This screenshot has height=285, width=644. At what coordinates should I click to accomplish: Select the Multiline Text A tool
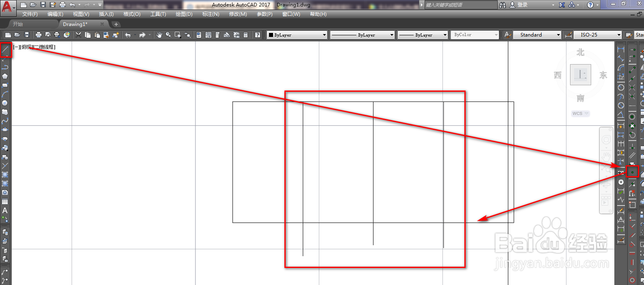coord(5,210)
